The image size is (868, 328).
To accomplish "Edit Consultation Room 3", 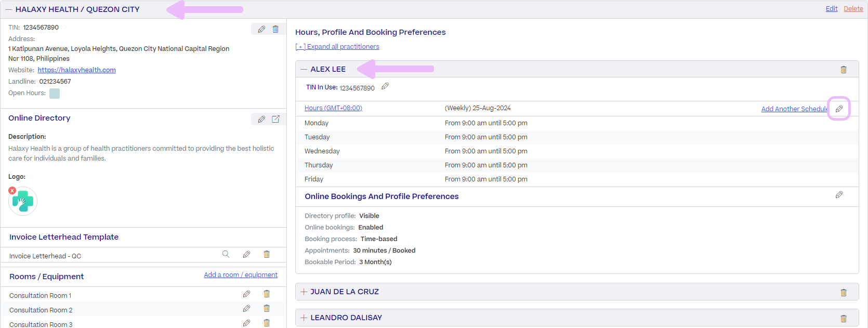I will click(x=246, y=323).
